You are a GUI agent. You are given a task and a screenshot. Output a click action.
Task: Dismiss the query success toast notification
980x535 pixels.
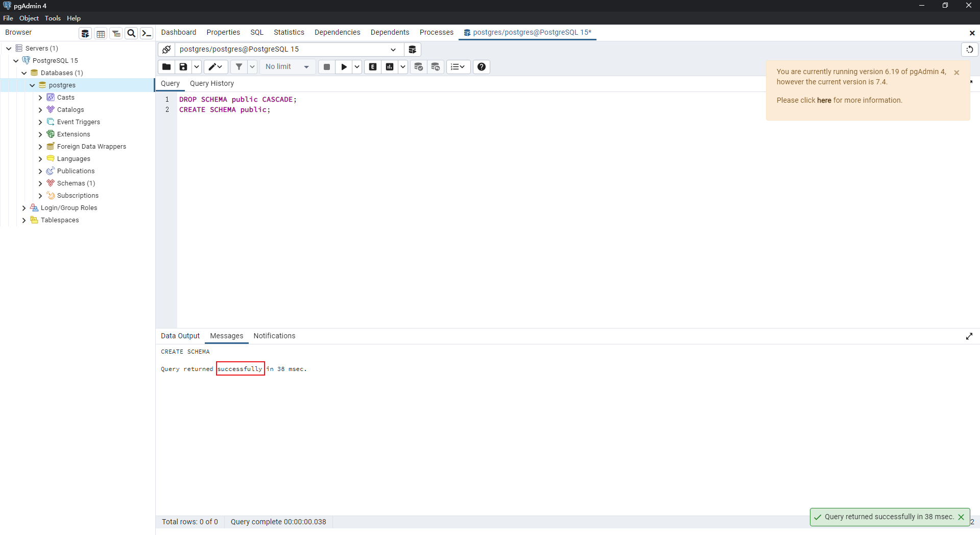pos(961,517)
